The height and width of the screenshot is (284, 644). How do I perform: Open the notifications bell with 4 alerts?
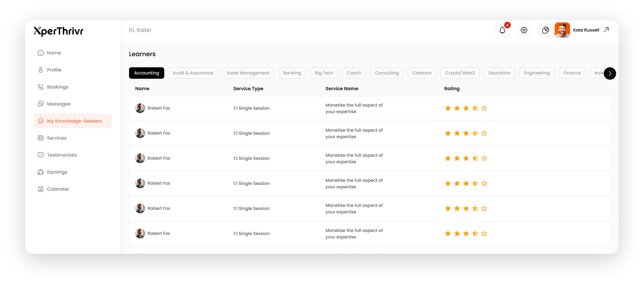tap(502, 30)
